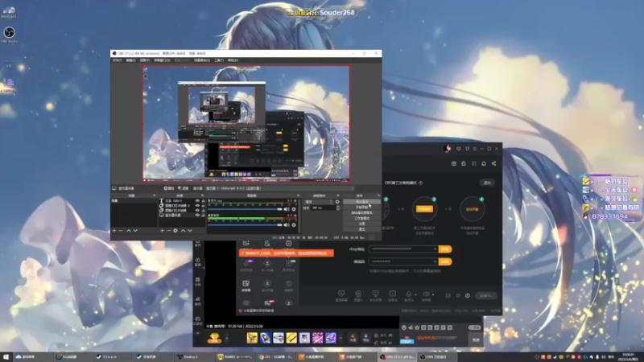This screenshot has height=362, width=644.
Task: Toggle lock of the Display Capture source
Action: (x=203, y=215)
